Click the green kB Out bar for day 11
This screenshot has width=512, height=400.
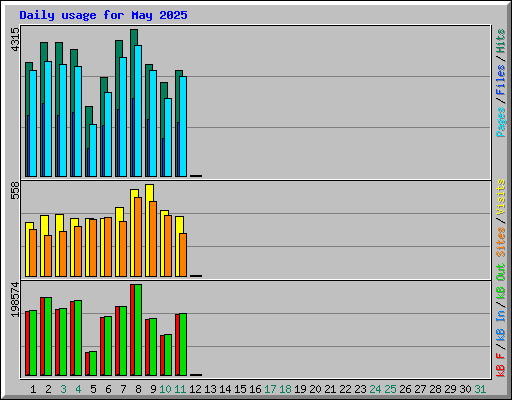[183, 344]
